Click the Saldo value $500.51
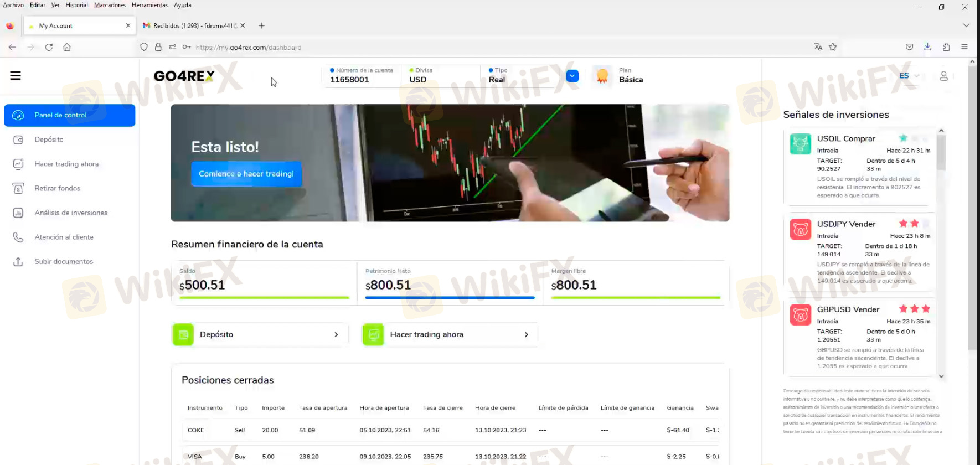 [x=202, y=285]
